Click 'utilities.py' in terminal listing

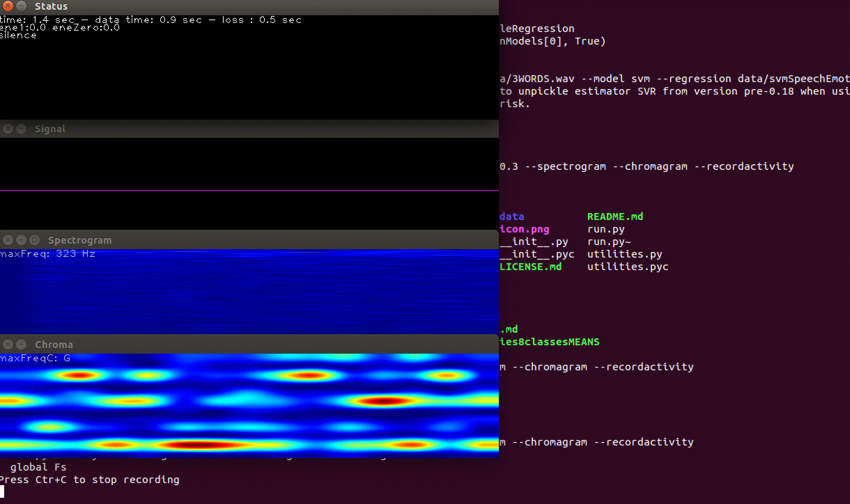point(625,254)
